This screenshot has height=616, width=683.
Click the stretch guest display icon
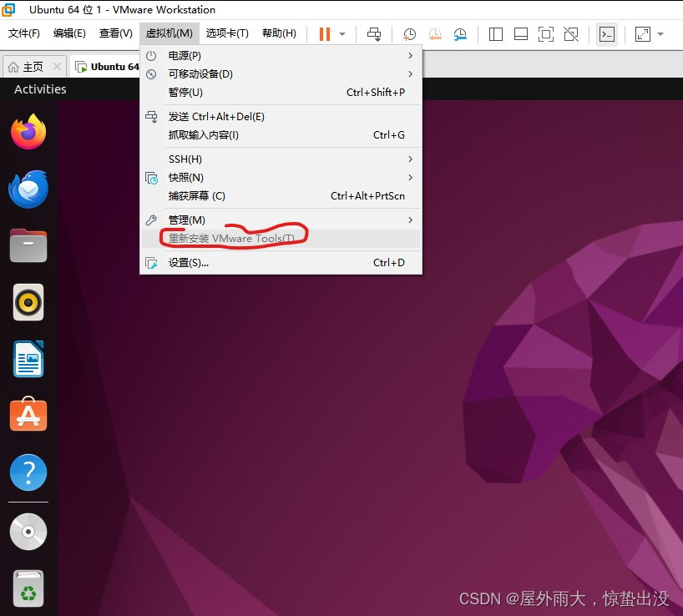click(643, 34)
